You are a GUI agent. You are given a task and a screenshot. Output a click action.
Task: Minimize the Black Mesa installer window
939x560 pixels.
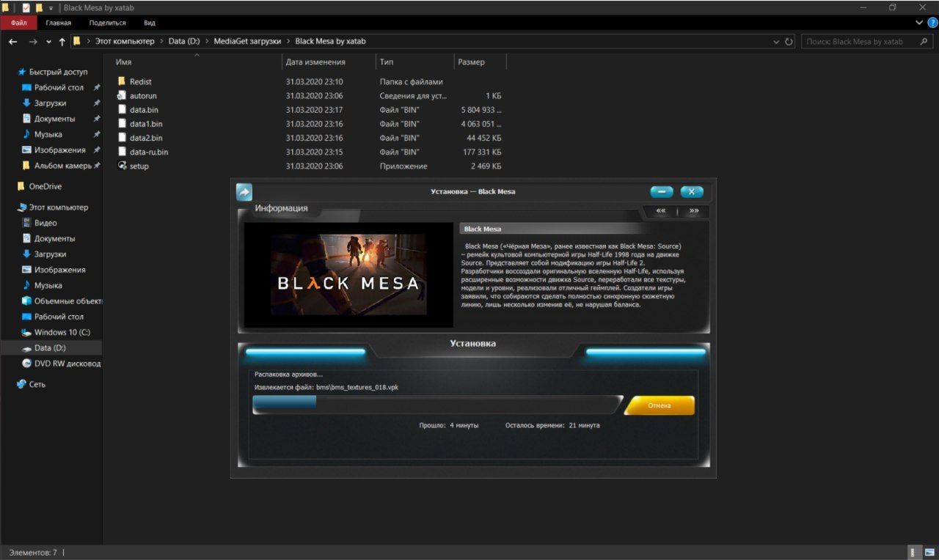662,191
